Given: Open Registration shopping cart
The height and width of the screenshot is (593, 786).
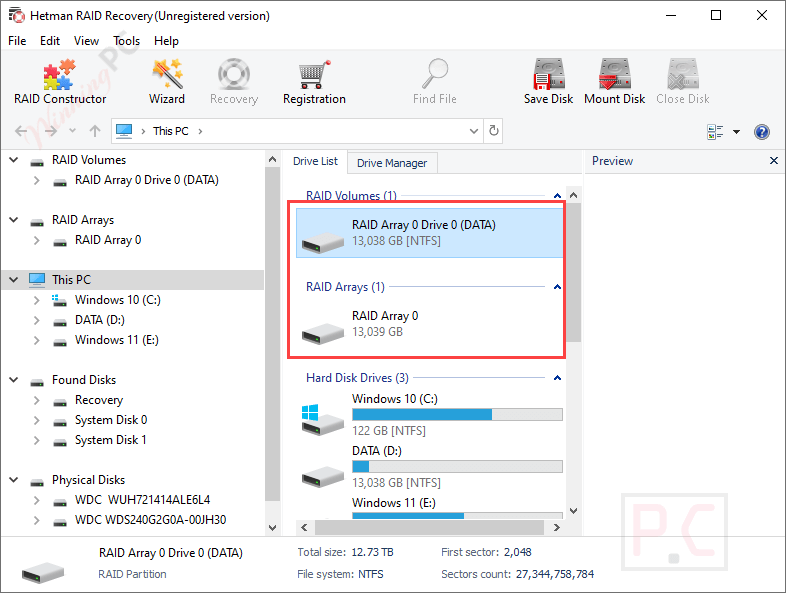Looking at the screenshot, I should click(x=314, y=82).
